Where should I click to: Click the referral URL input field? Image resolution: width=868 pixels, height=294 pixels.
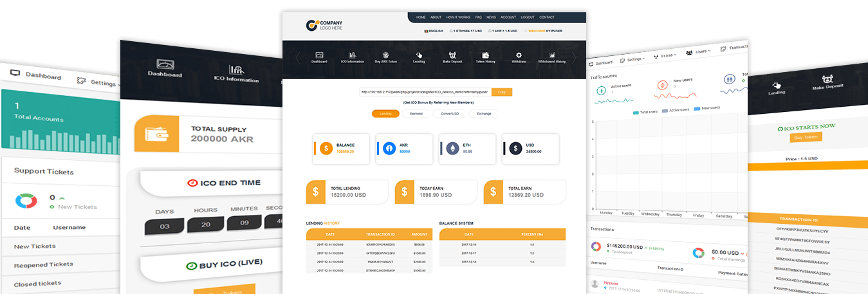(x=425, y=92)
